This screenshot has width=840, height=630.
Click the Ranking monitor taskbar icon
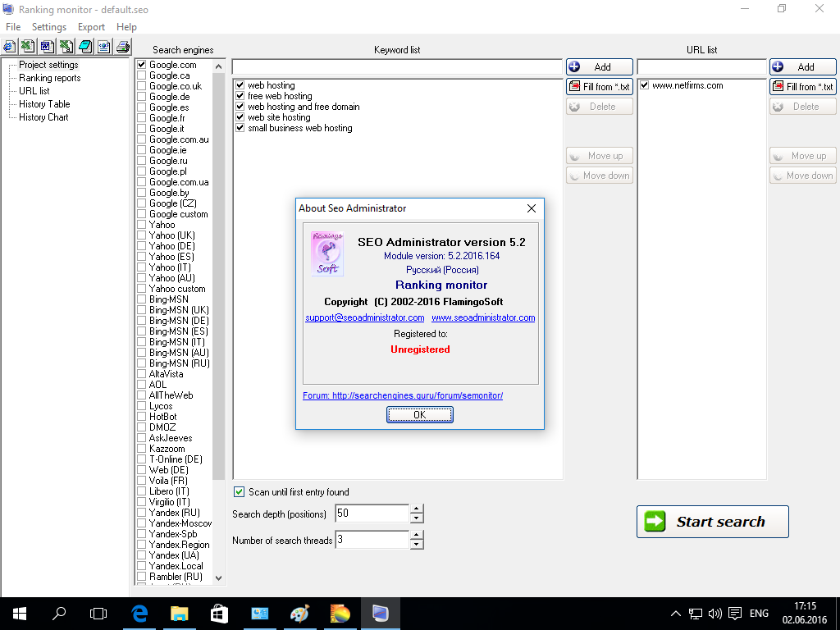point(381,614)
